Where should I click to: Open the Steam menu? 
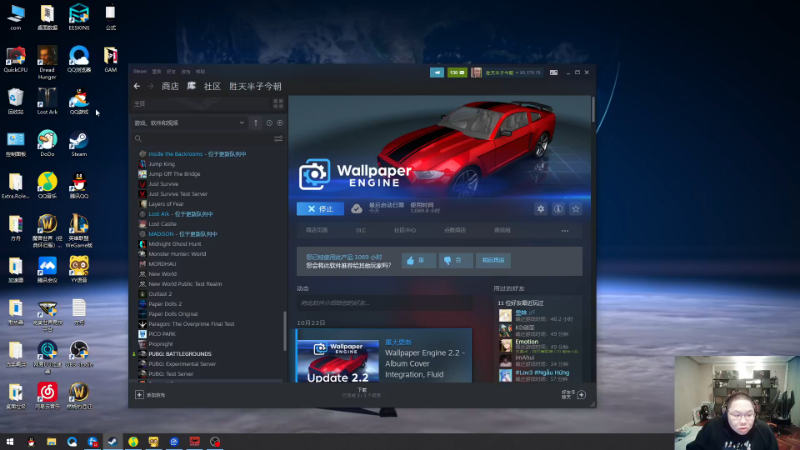tap(140, 71)
